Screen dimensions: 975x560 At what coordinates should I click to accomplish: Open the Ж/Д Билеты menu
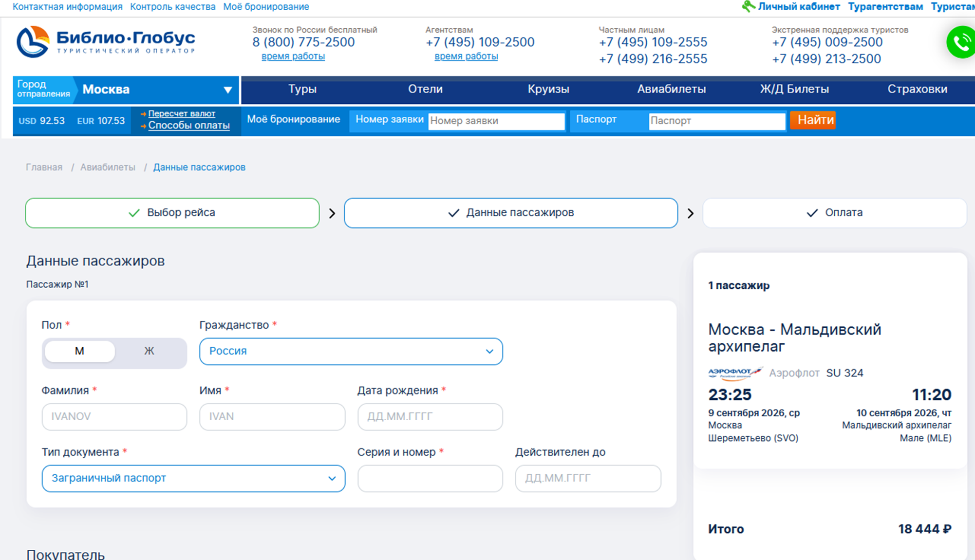[794, 89]
